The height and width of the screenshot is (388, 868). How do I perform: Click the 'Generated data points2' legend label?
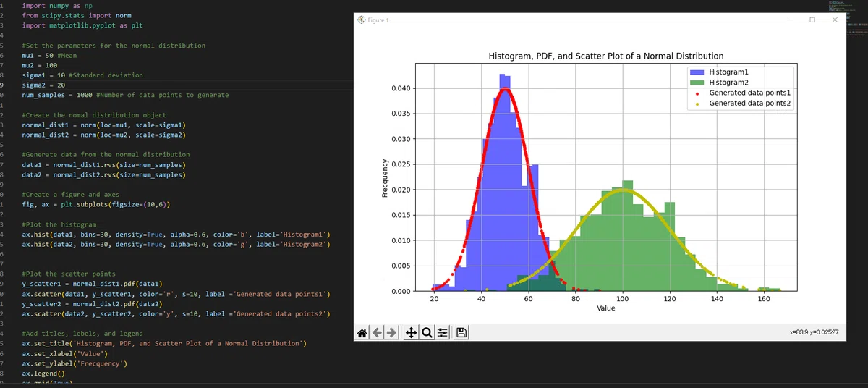(750, 104)
